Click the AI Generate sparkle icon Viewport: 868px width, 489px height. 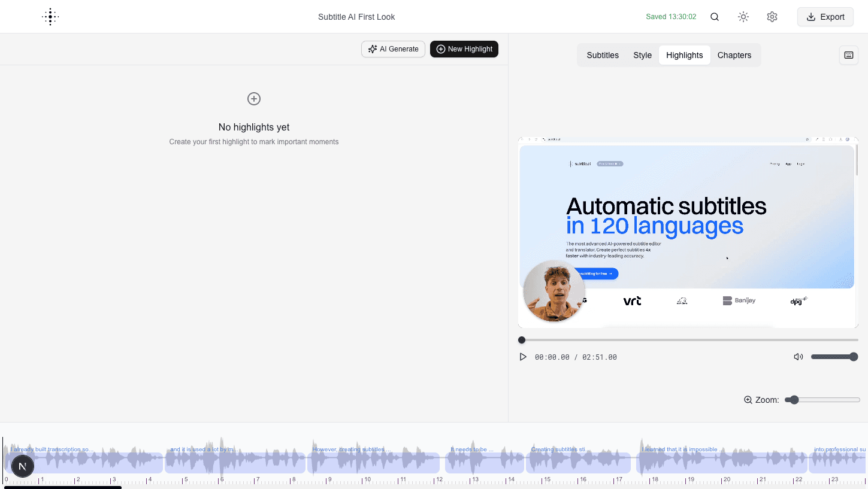click(372, 48)
